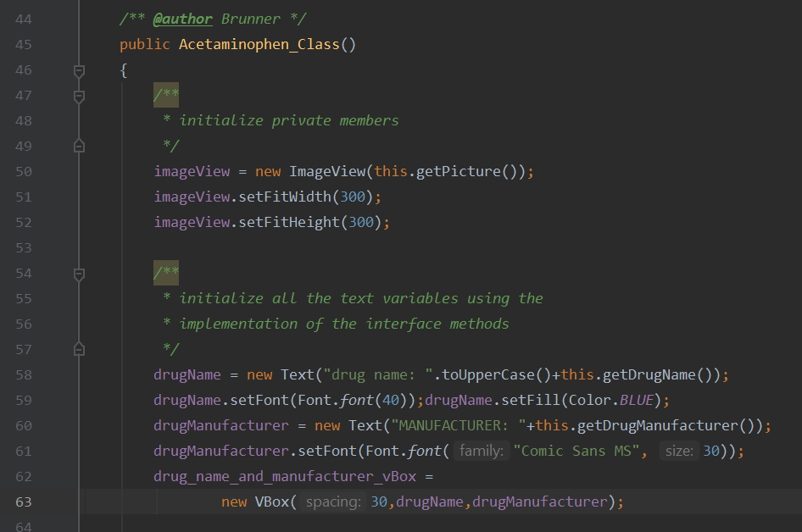Viewport: 802px width, 532px height.
Task: Click the 'initialize all the text variables' comment
Action: [360, 298]
